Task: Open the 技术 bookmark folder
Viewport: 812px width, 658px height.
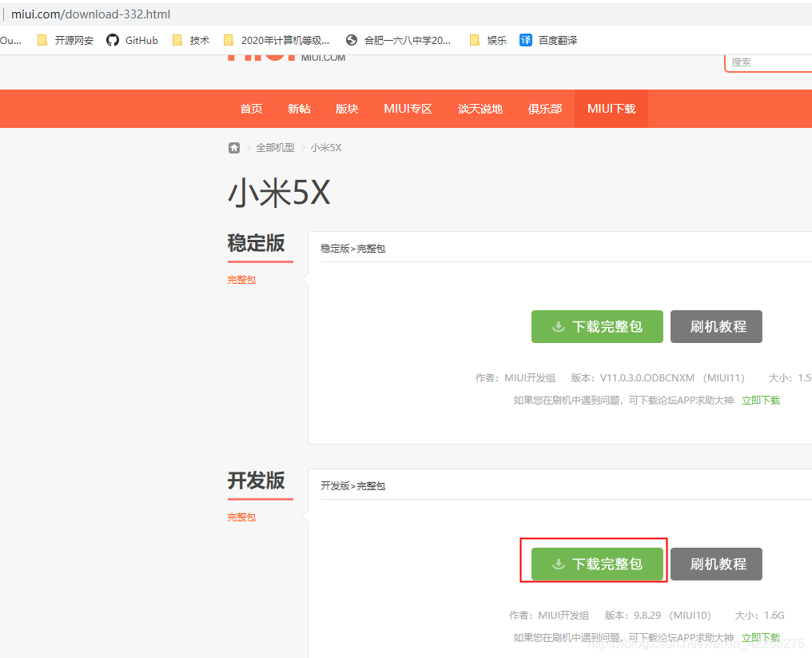Action: tap(191, 41)
